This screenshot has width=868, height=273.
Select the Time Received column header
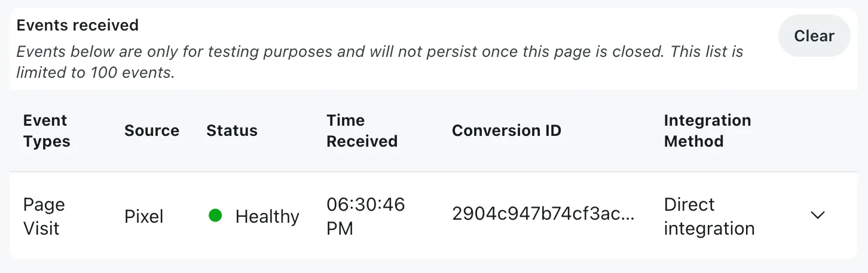click(362, 131)
